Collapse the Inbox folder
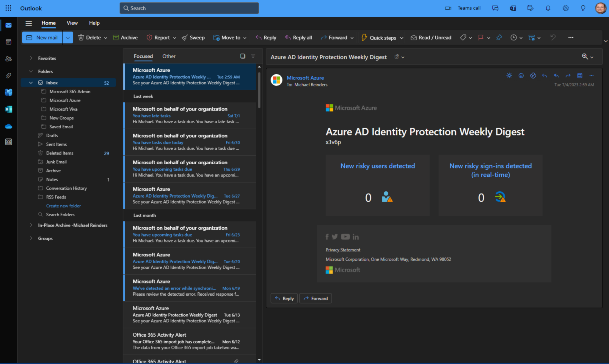The image size is (609, 364). pyautogui.click(x=31, y=83)
